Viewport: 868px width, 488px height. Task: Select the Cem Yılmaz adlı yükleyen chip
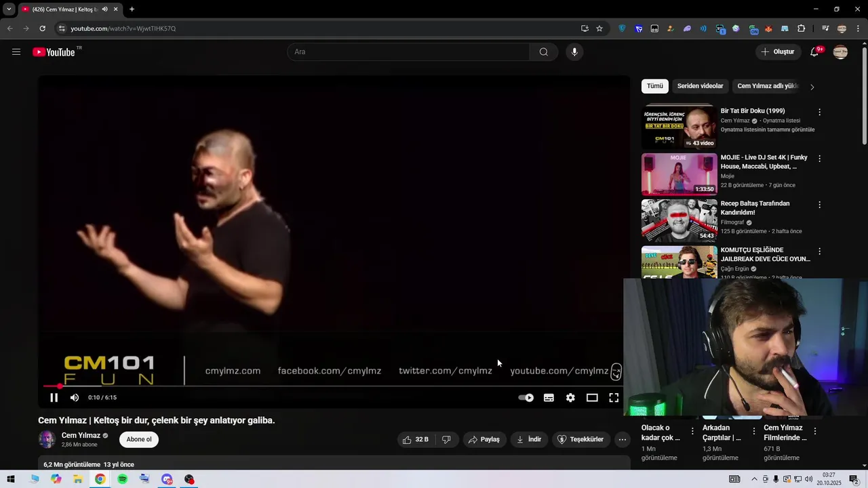[x=768, y=86]
